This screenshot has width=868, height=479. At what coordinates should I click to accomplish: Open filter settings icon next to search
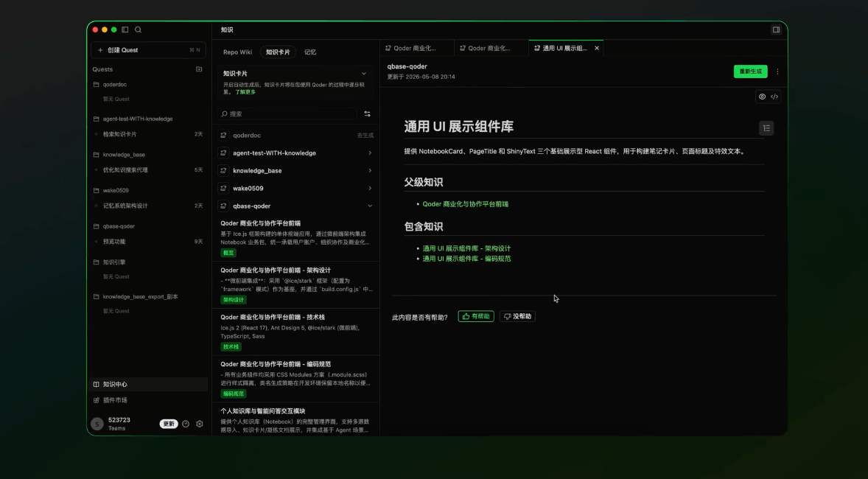tap(367, 113)
